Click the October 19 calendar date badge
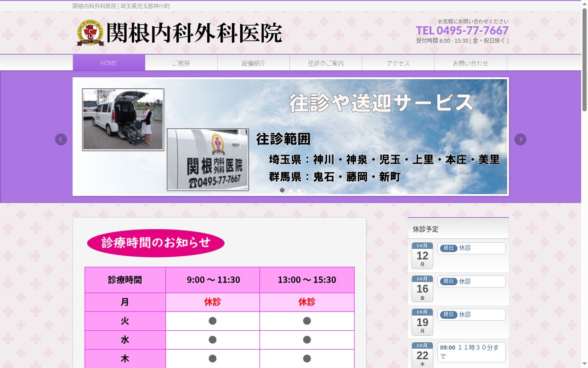This screenshot has height=368, width=588. (x=422, y=322)
